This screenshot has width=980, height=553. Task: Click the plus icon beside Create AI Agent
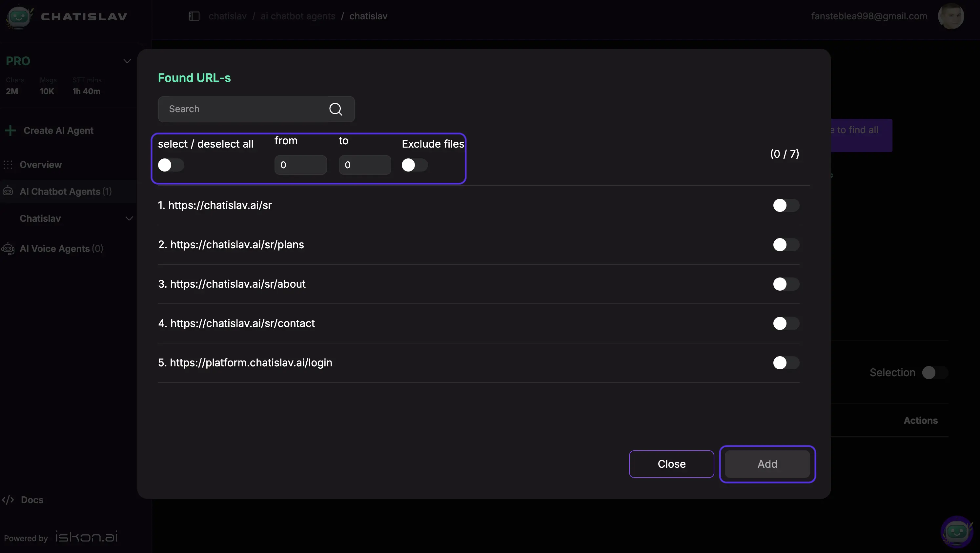pyautogui.click(x=10, y=131)
